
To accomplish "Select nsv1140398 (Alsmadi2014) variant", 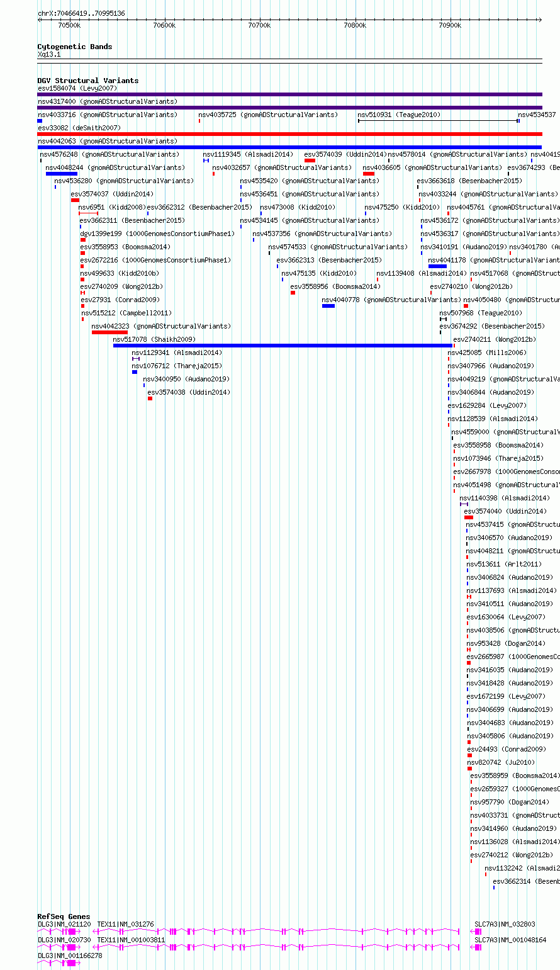I will 505,498.
